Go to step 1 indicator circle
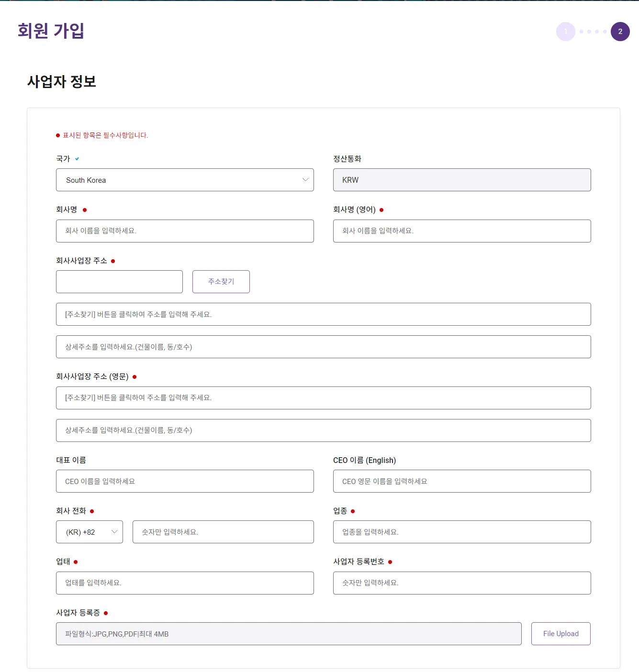Image resolution: width=639 pixels, height=672 pixels. click(565, 32)
